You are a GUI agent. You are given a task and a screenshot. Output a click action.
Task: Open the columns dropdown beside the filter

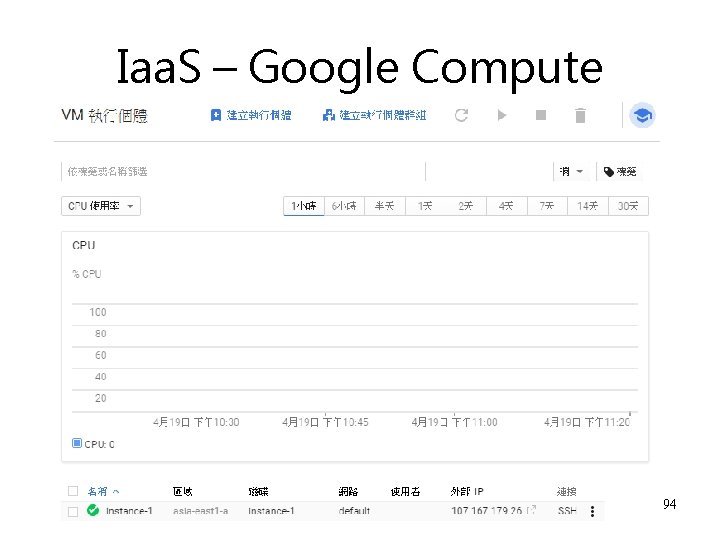pos(571,171)
